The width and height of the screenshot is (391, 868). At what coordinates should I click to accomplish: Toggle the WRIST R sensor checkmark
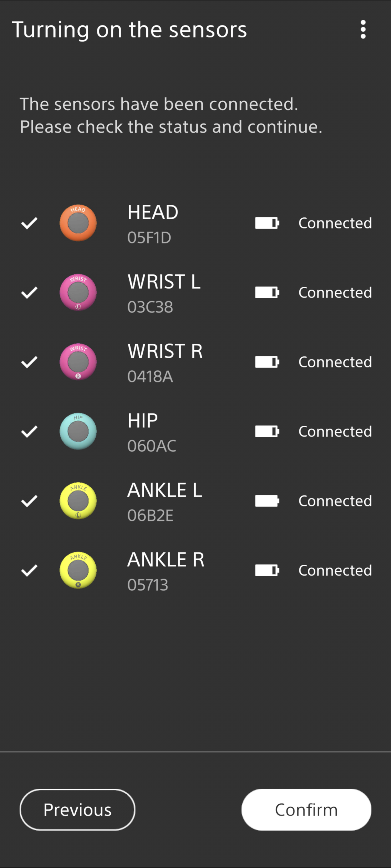click(29, 362)
